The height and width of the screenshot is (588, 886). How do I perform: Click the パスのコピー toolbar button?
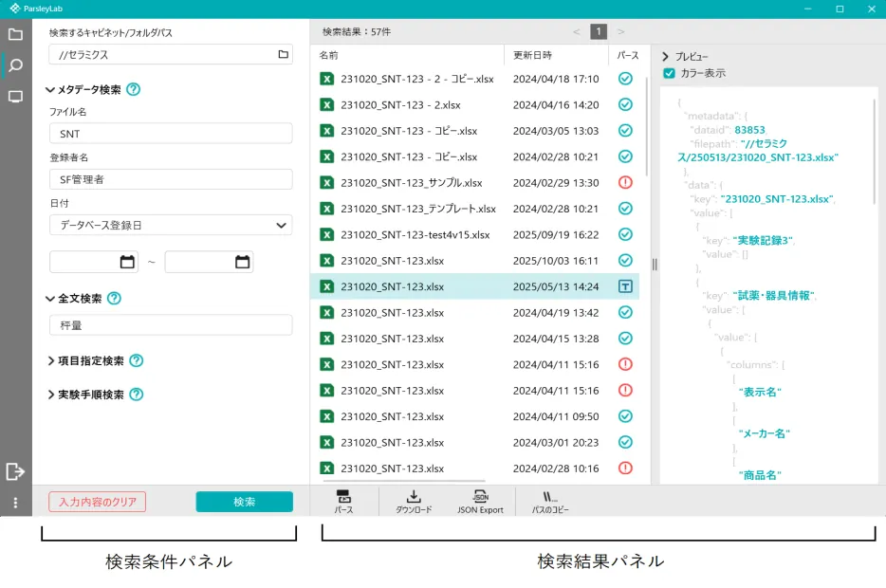point(550,501)
